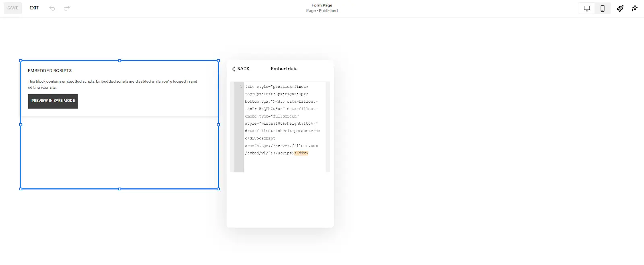Image resolution: width=644 pixels, height=265 pixels.
Task: Click the 'This block contains embedded scripts' description
Action: click(x=112, y=84)
